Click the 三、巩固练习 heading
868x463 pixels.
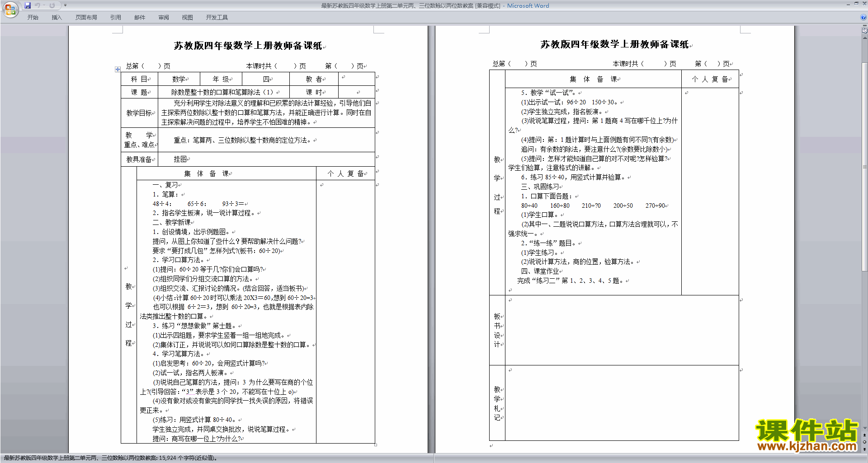[540, 187]
